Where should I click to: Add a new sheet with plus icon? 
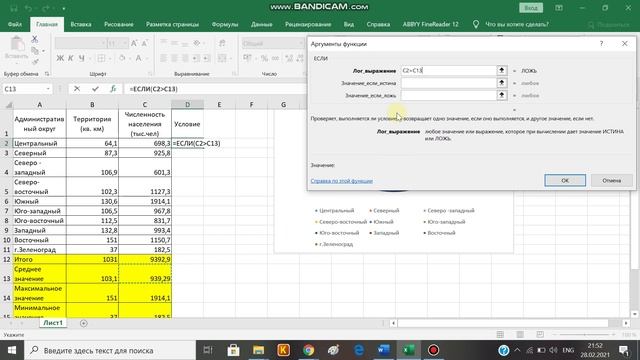pyautogui.click(x=84, y=323)
